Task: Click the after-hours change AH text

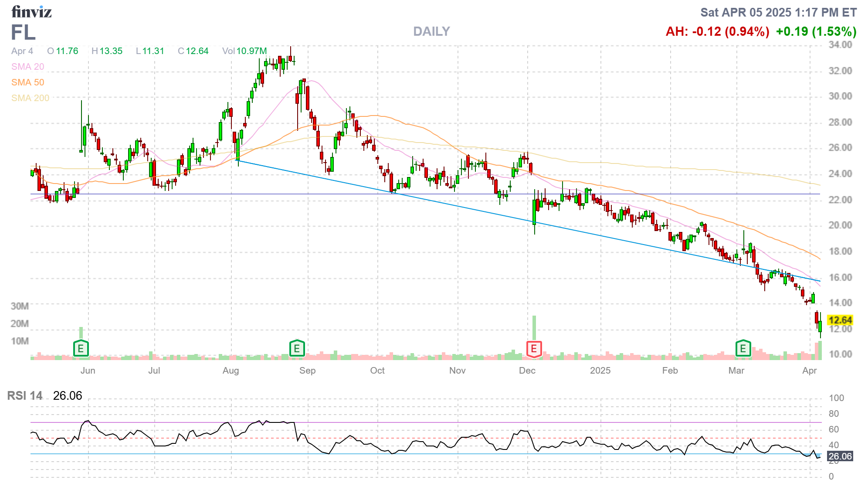Action: [717, 31]
